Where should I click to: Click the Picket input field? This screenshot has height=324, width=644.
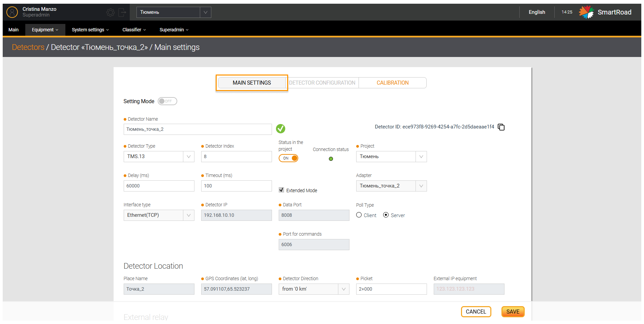(392, 289)
